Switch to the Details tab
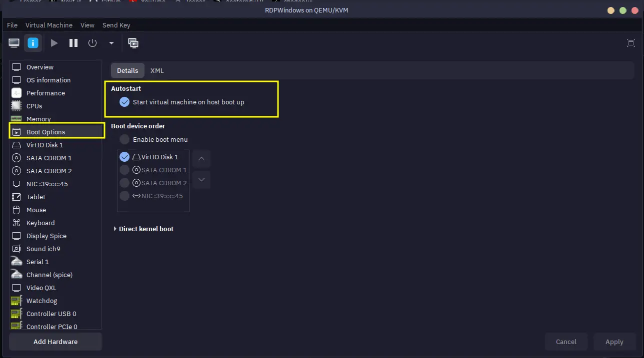Image resolution: width=644 pixels, height=358 pixels. 127,70
